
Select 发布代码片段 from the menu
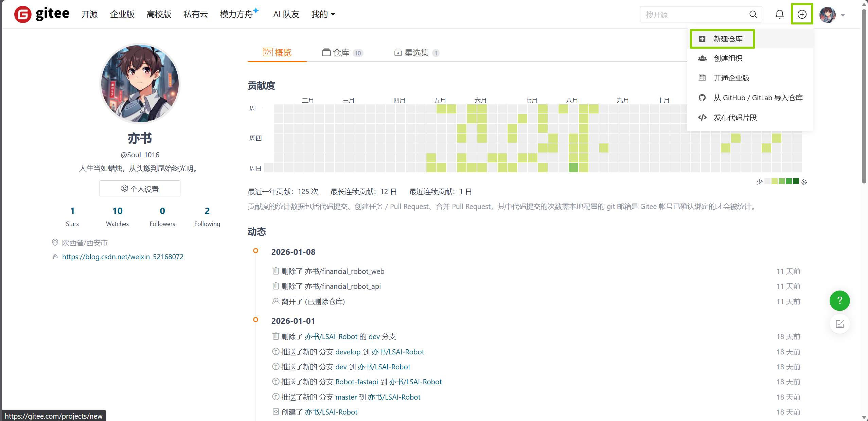pos(735,117)
